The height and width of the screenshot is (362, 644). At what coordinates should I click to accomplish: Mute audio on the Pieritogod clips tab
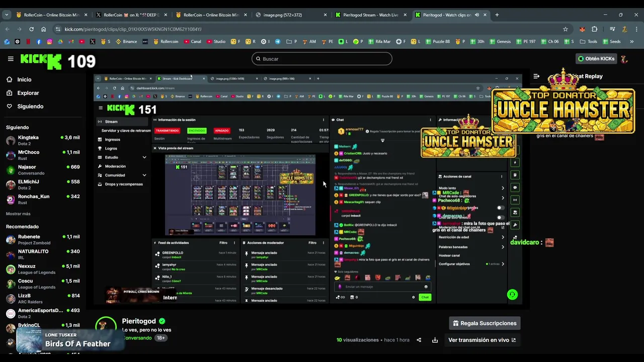click(476, 15)
